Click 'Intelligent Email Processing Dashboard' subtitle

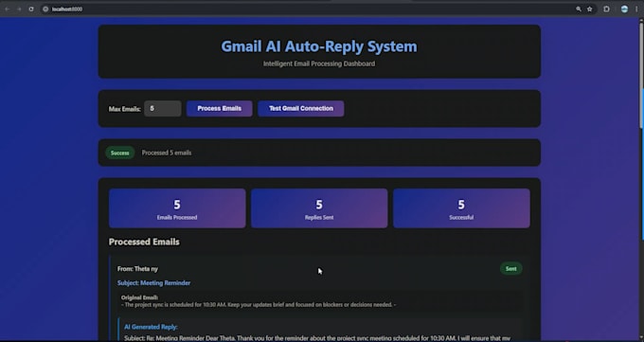pyautogui.click(x=319, y=63)
